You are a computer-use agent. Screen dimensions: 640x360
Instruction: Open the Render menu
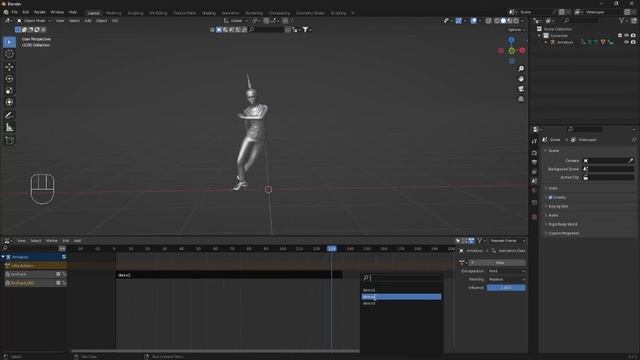tap(40, 12)
